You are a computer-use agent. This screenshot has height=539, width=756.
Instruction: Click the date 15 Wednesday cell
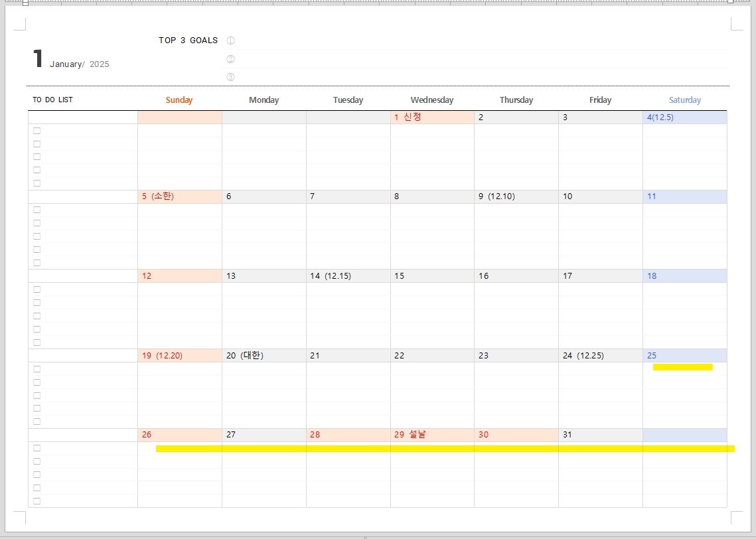[x=432, y=275]
